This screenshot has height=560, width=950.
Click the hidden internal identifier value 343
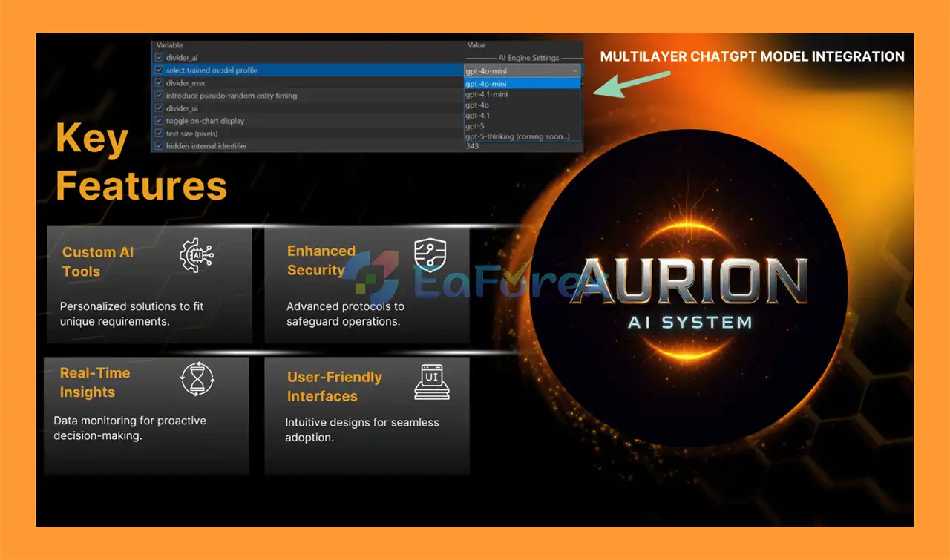coord(473,146)
